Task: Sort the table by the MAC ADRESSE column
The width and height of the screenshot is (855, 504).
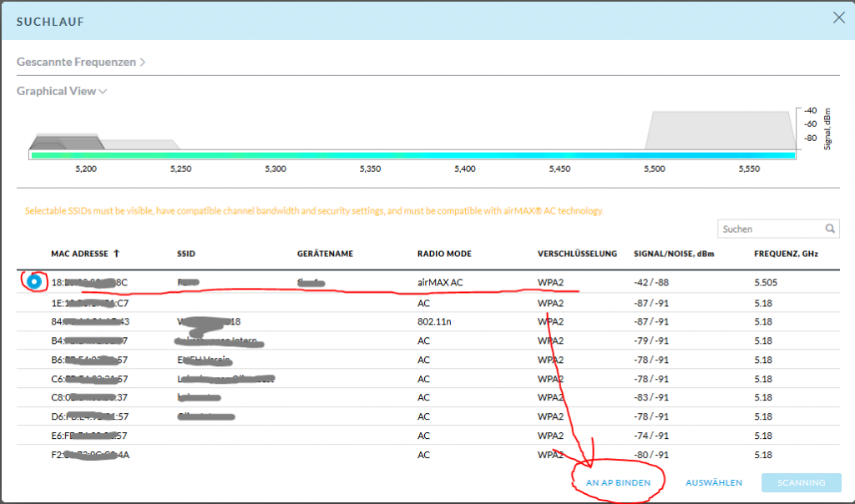Action: (79, 254)
